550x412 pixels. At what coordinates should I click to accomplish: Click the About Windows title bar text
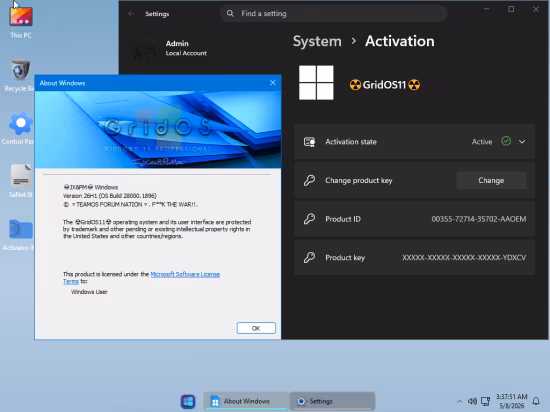pyautogui.click(x=62, y=83)
